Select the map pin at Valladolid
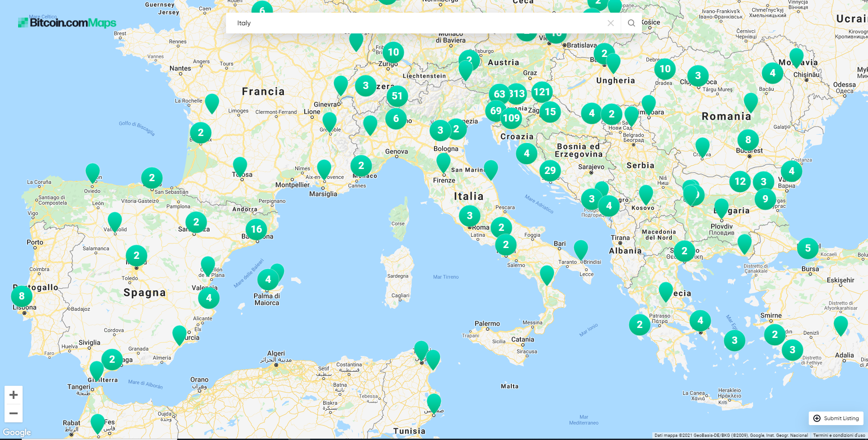The height and width of the screenshot is (440, 868). (x=115, y=221)
